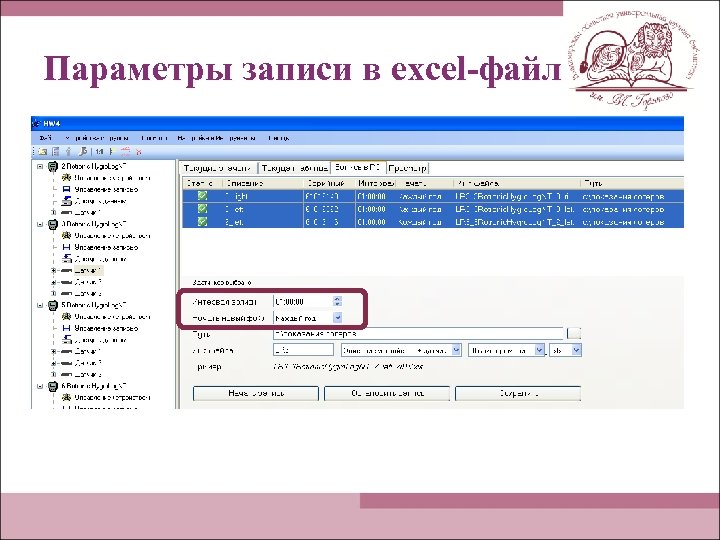Click the Путь column header

(x=632, y=183)
